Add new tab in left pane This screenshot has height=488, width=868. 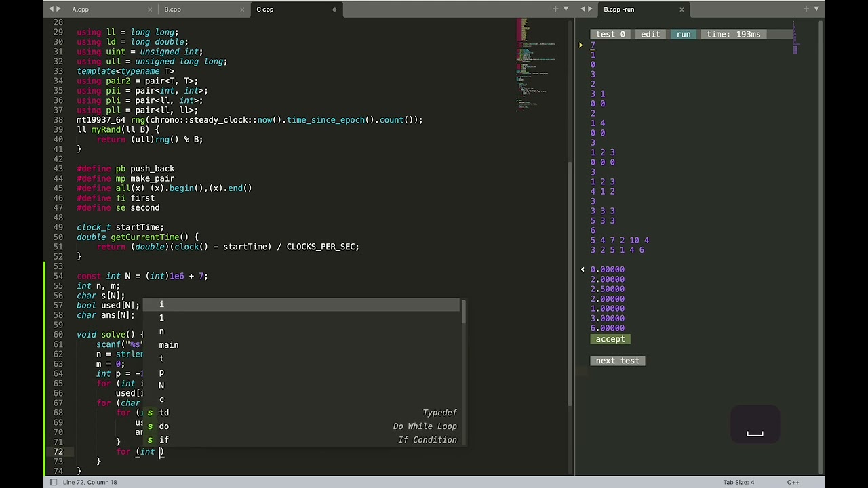click(x=555, y=9)
